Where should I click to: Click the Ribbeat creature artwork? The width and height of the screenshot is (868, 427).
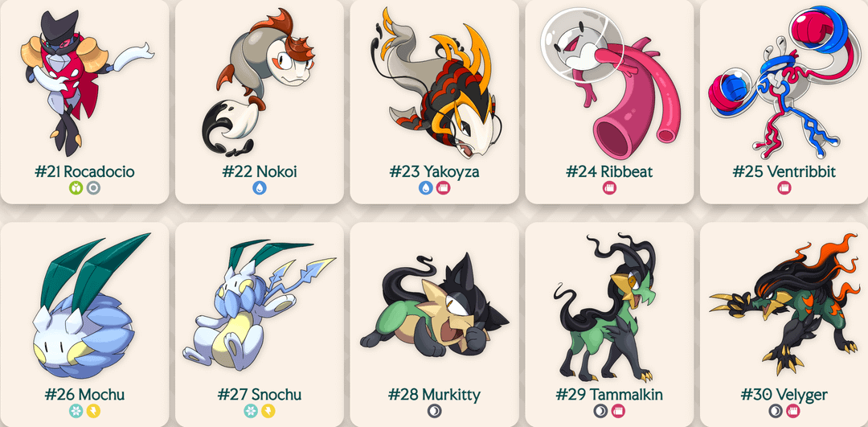(x=611, y=83)
